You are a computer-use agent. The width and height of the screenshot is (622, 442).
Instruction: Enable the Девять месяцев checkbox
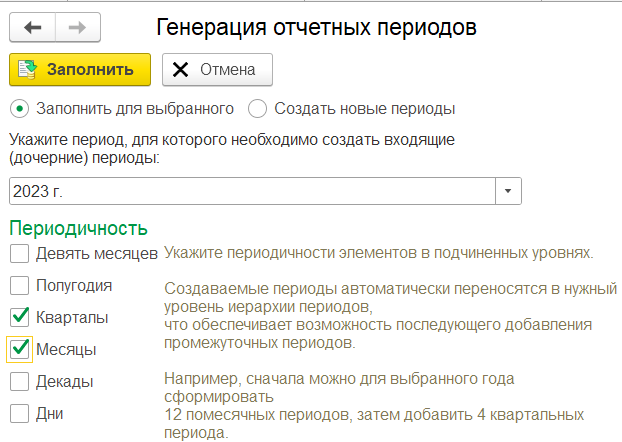tap(19, 254)
